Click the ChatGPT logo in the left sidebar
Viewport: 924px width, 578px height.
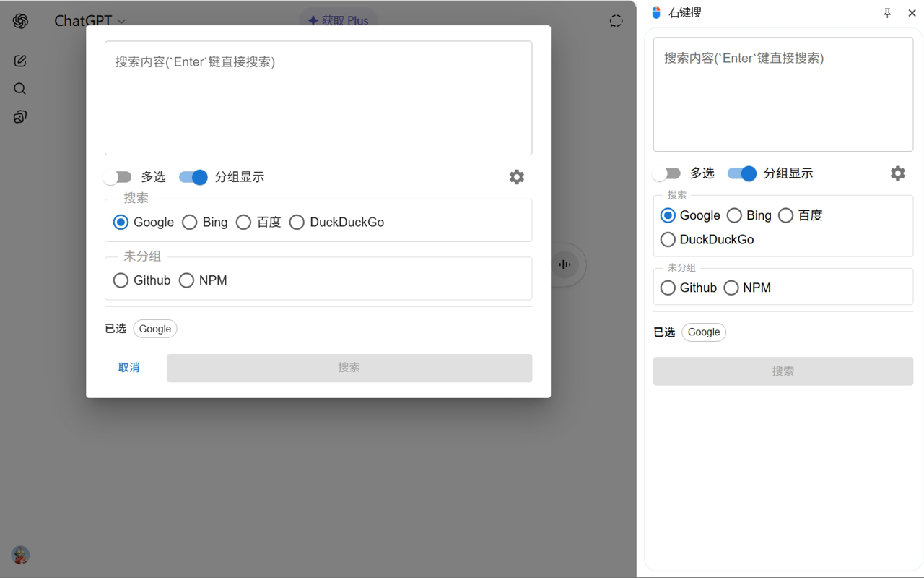(x=20, y=21)
